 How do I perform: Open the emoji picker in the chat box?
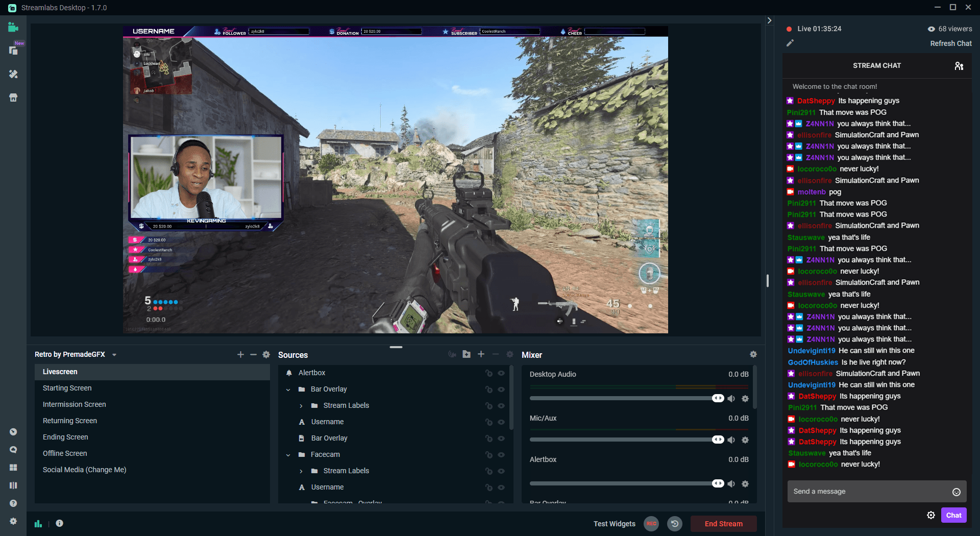(957, 492)
